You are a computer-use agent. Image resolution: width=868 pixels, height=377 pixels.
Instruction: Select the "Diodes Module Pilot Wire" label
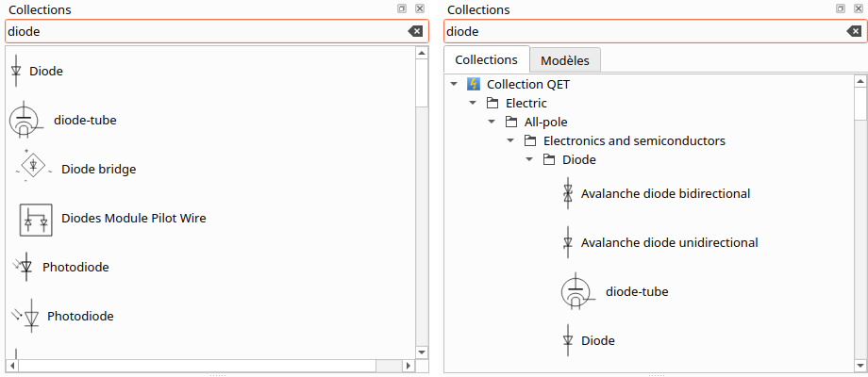click(x=133, y=218)
